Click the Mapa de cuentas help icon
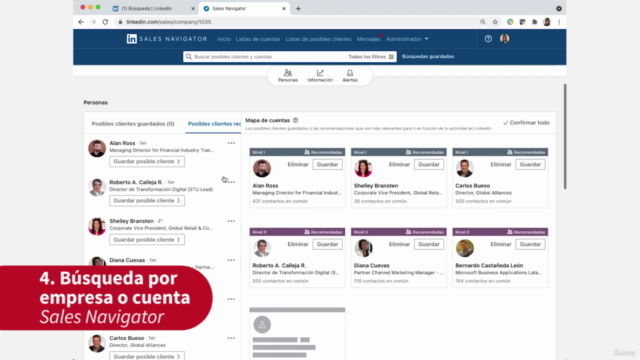This screenshot has height=360, width=640. [x=296, y=120]
